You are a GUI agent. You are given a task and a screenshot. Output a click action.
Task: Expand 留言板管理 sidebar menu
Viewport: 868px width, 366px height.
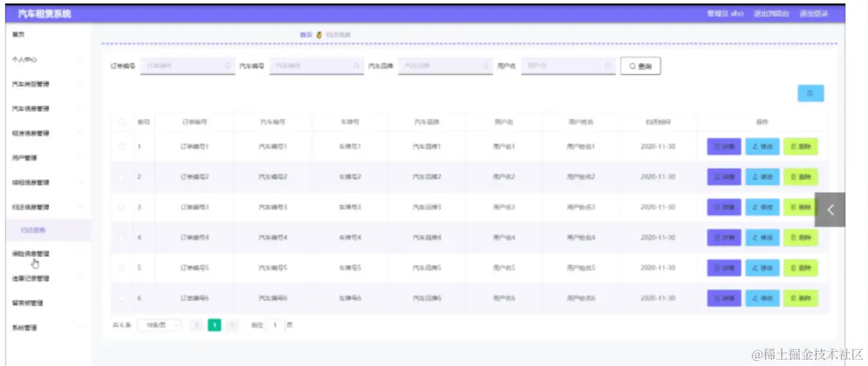(48, 303)
